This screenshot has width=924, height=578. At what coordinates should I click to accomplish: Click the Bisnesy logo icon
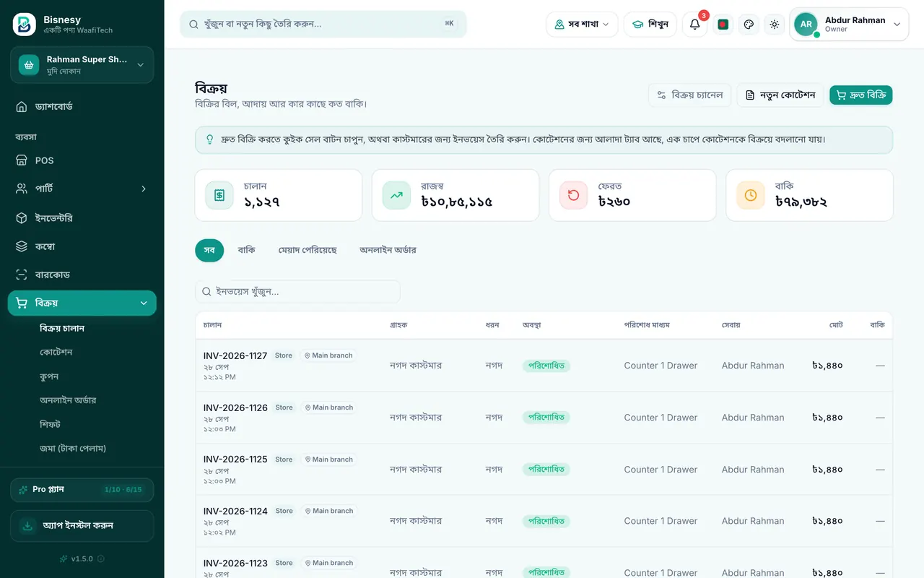(x=25, y=24)
